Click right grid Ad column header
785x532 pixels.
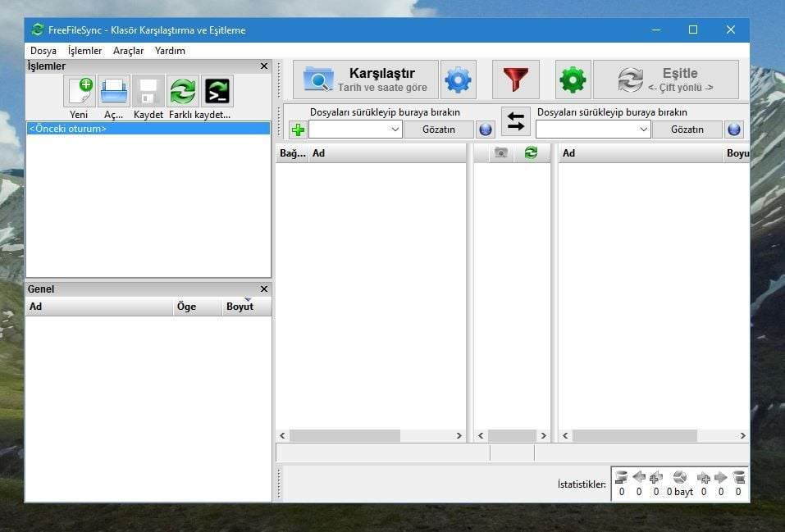(641, 153)
